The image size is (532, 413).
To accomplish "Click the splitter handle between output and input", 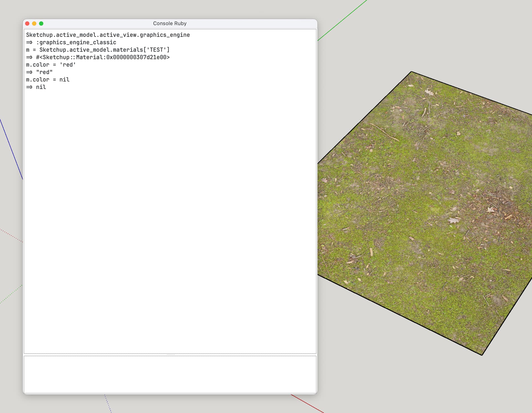I will coord(170,355).
